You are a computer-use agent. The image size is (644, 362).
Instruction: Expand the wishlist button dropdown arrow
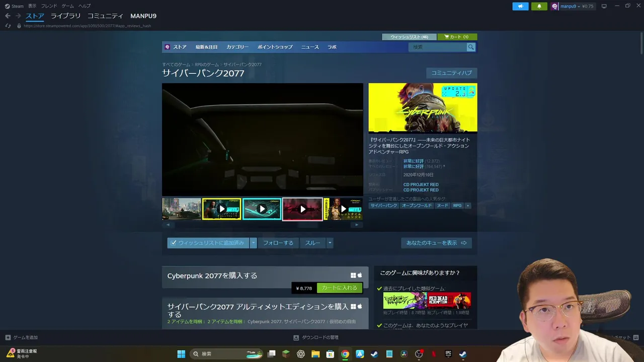(254, 243)
